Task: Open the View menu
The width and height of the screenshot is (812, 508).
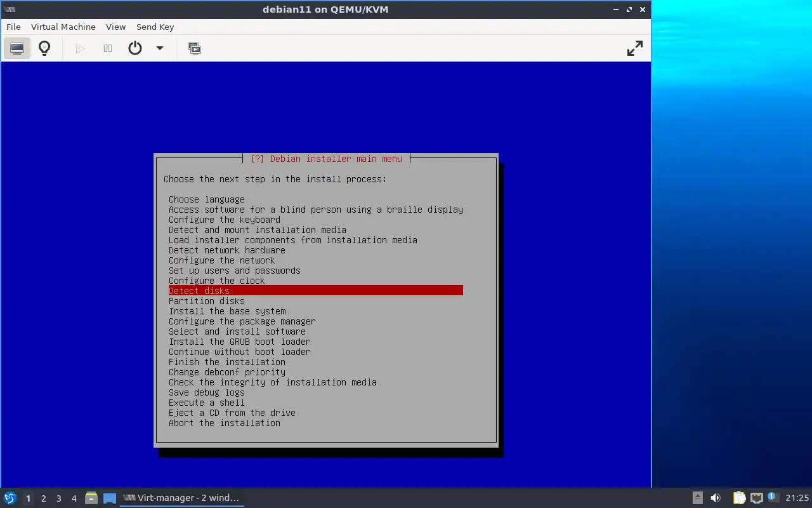Action: tap(115, 27)
